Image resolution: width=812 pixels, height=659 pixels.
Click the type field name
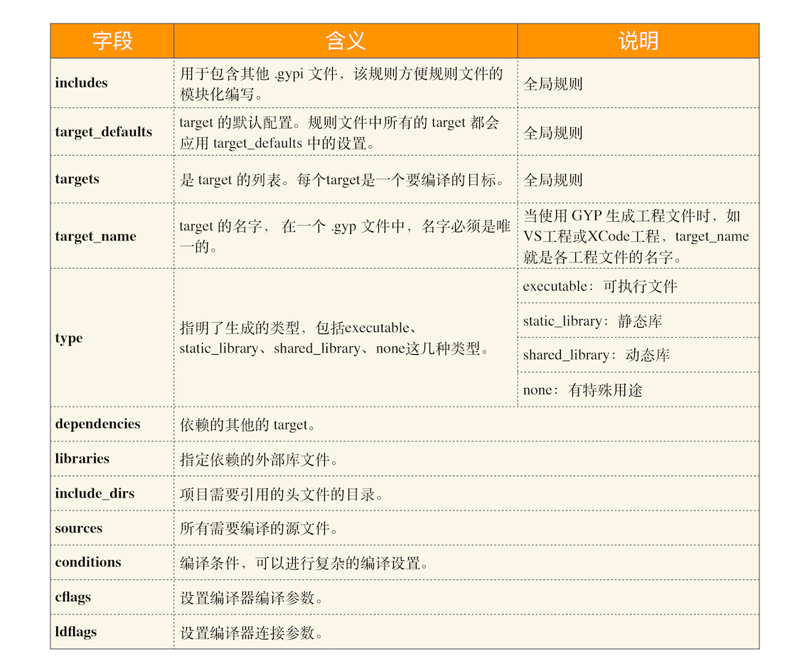(69, 338)
